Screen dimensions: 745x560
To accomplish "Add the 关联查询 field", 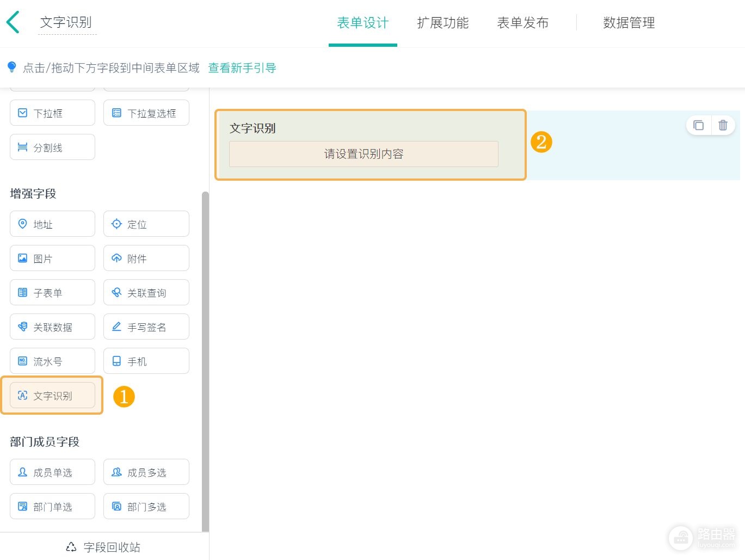I will pos(146,292).
